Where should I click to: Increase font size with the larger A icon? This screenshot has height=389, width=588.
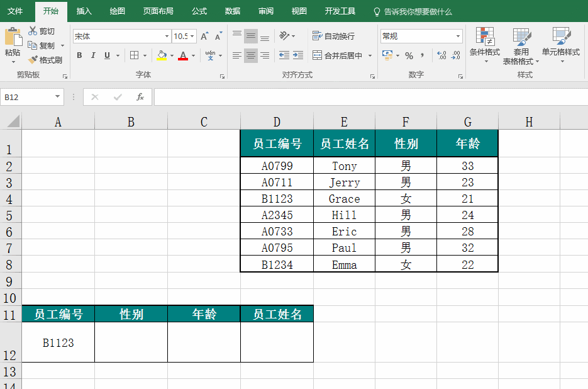[x=204, y=36]
